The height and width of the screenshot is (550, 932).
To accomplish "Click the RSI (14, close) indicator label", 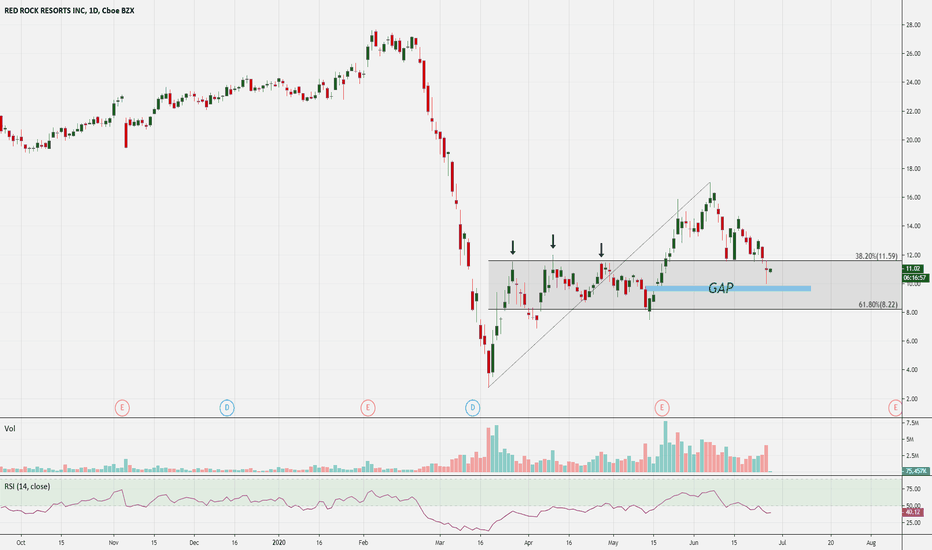I will pos(27,486).
